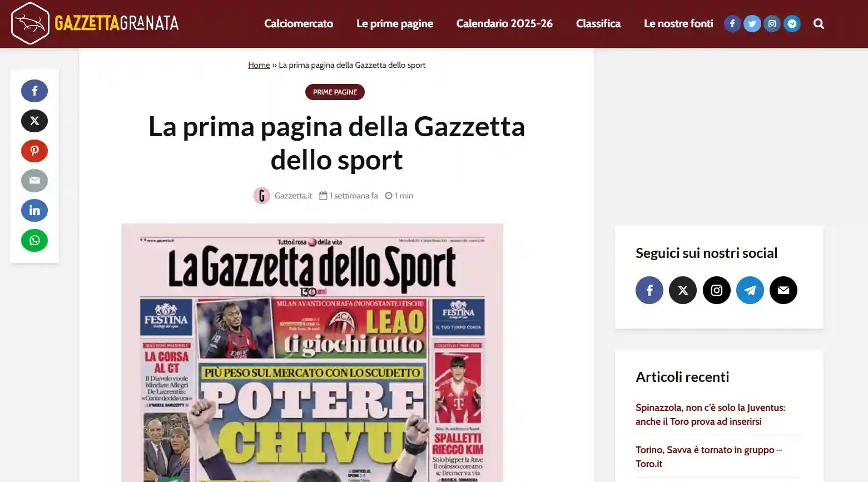Pin article via Pinterest share icon
Image resolution: width=868 pixels, height=482 pixels.
click(x=34, y=151)
